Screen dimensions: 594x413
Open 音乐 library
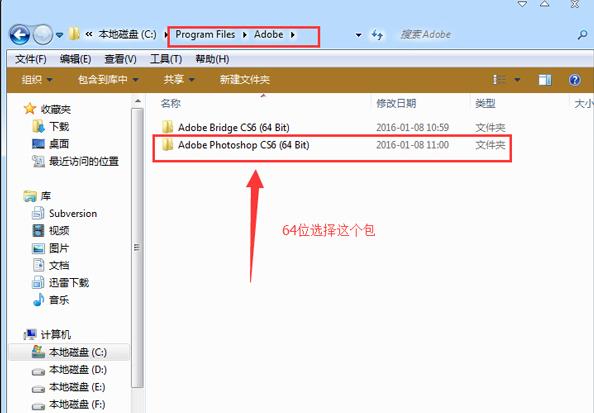click(x=59, y=300)
